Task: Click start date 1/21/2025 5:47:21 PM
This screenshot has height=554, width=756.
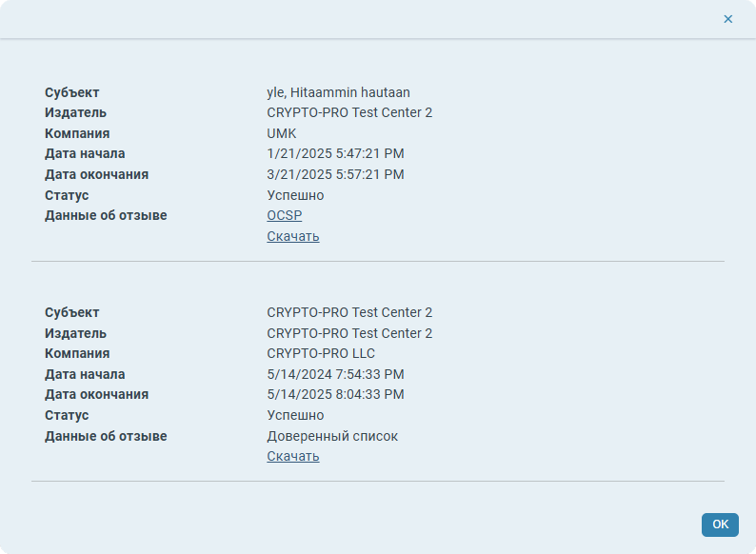Action: (x=335, y=153)
